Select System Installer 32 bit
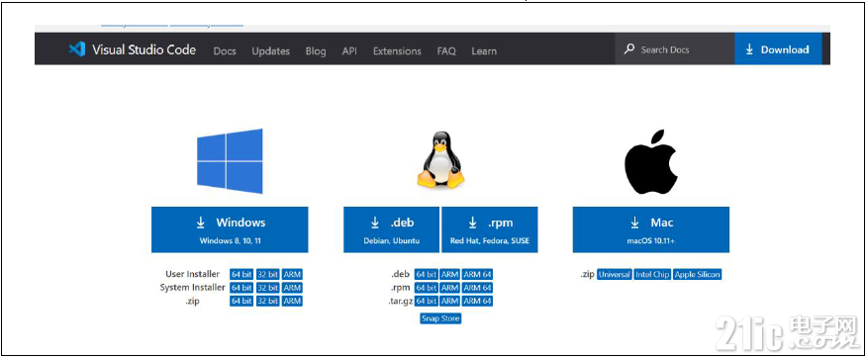This screenshot has width=868, height=358. point(268,288)
